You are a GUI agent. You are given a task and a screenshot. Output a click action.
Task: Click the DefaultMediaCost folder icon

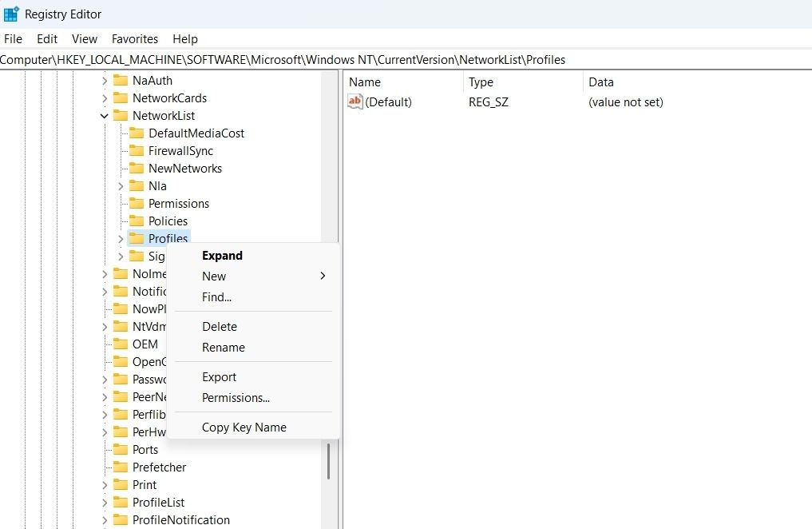point(137,133)
